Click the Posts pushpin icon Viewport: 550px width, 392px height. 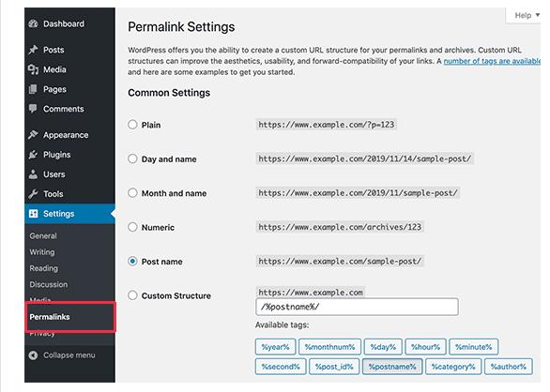[34, 50]
